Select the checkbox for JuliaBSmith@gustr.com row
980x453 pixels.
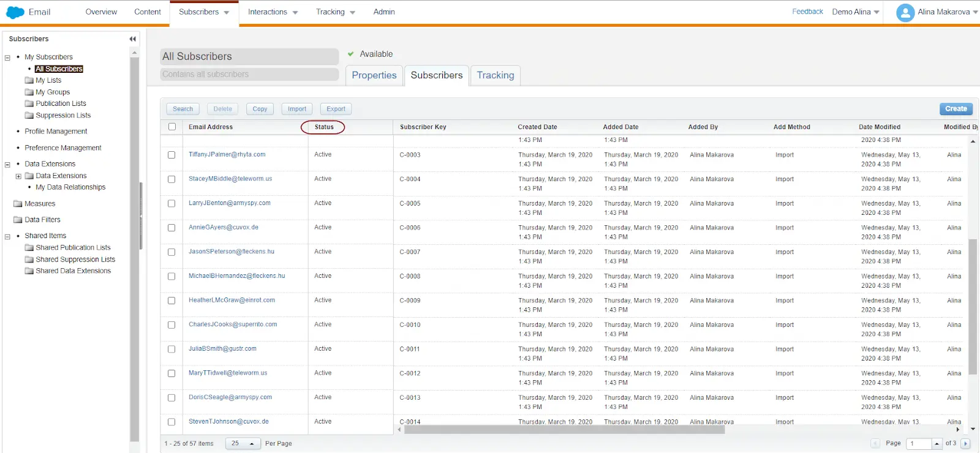click(x=171, y=349)
